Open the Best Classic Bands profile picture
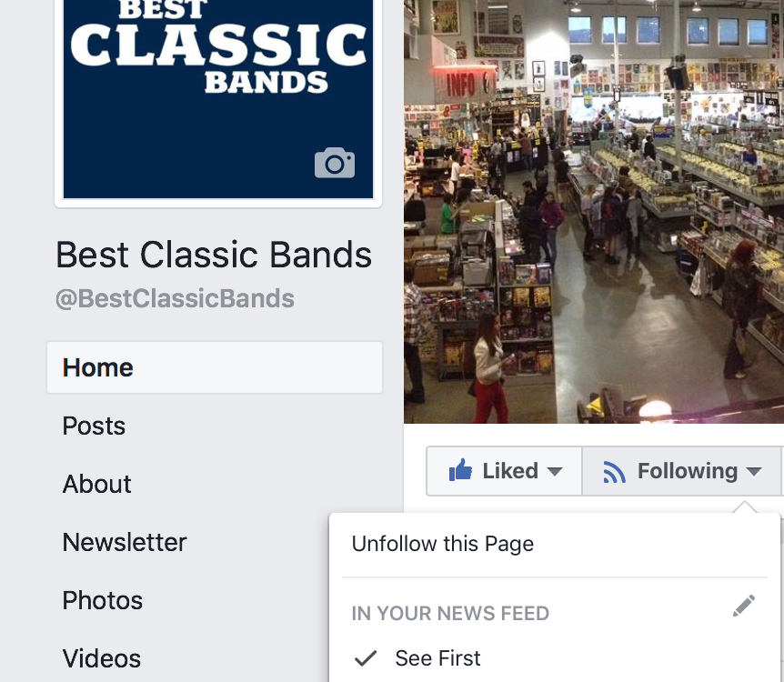Viewport: 784px width, 682px height. (x=218, y=99)
